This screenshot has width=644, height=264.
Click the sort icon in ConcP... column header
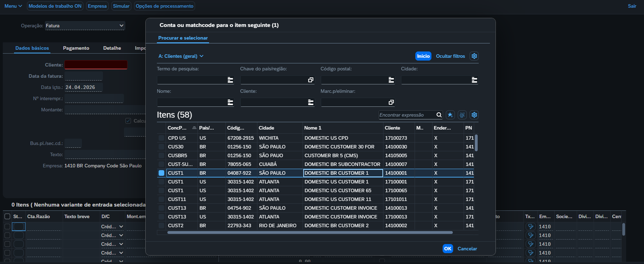tap(194, 128)
